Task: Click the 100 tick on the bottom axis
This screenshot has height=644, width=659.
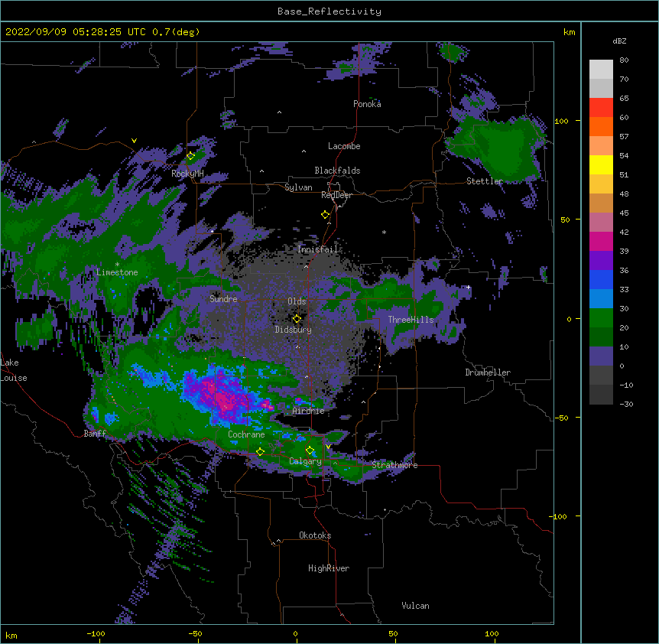Action: click(492, 634)
